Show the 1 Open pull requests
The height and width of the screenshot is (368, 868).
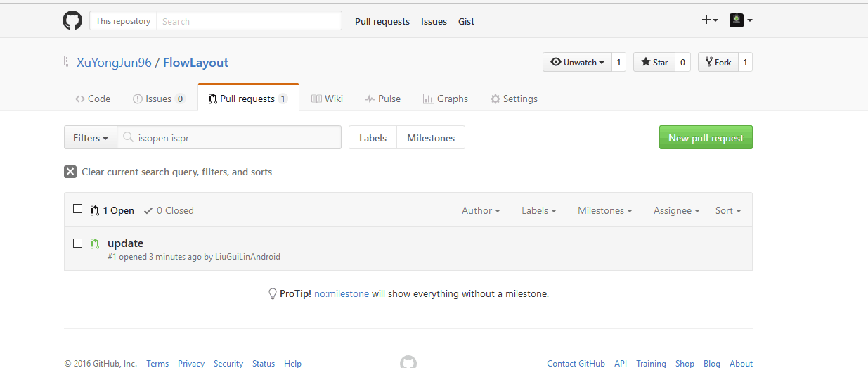click(112, 210)
